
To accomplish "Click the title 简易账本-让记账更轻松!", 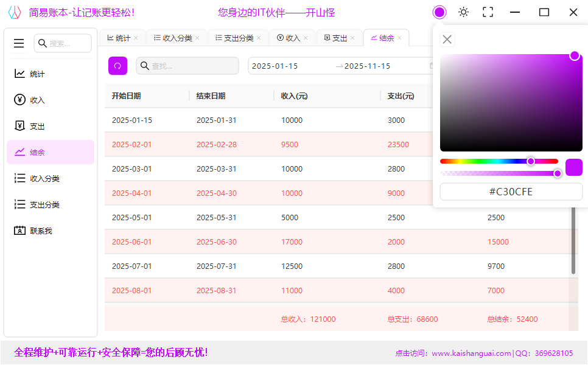I will pyautogui.click(x=82, y=12).
